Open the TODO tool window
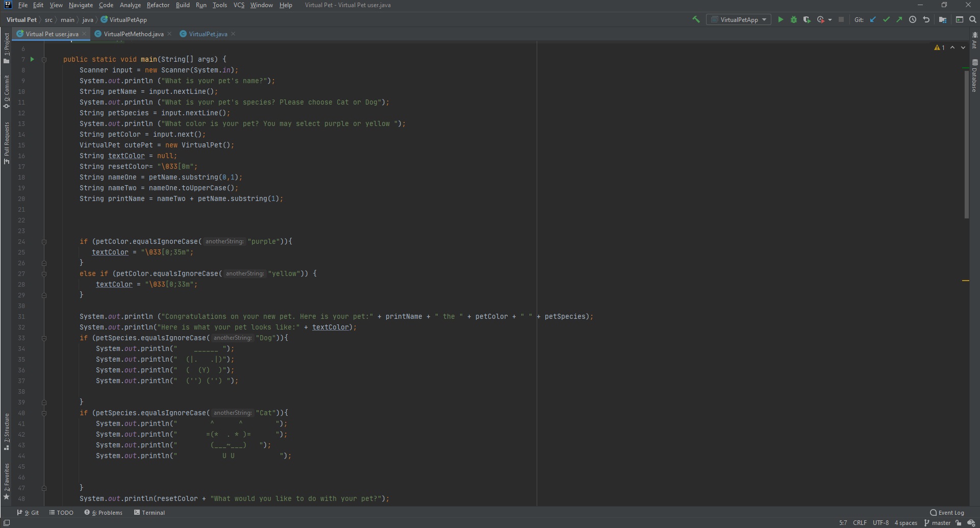Screen dimensions: 980x528 [61, 513]
